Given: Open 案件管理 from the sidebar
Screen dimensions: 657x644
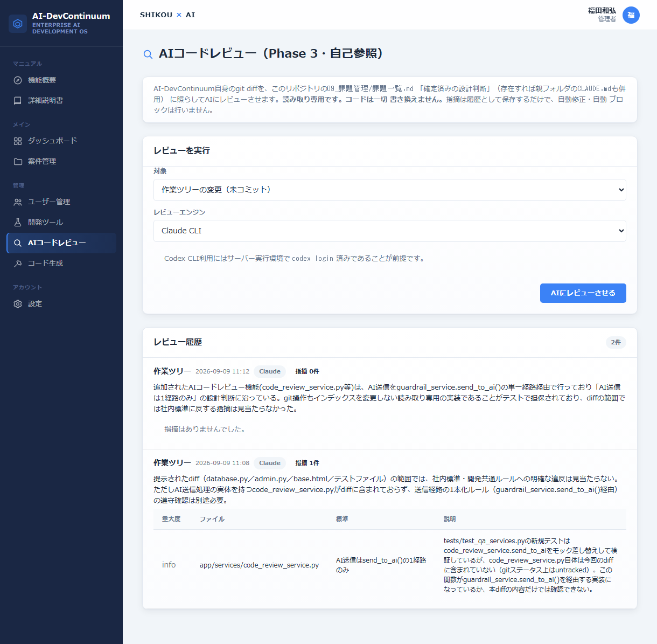Looking at the screenshot, I should coord(61,162).
